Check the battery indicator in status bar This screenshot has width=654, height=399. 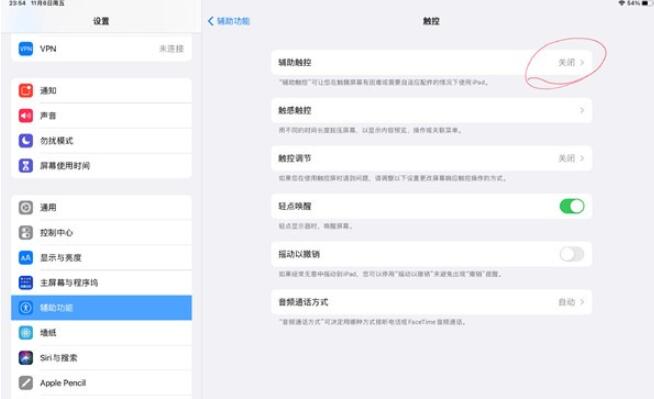click(x=647, y=3)
